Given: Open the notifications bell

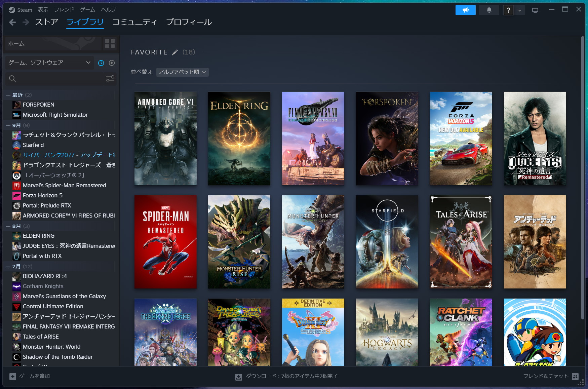Looking at the screenshot, I should coord(489,10).
